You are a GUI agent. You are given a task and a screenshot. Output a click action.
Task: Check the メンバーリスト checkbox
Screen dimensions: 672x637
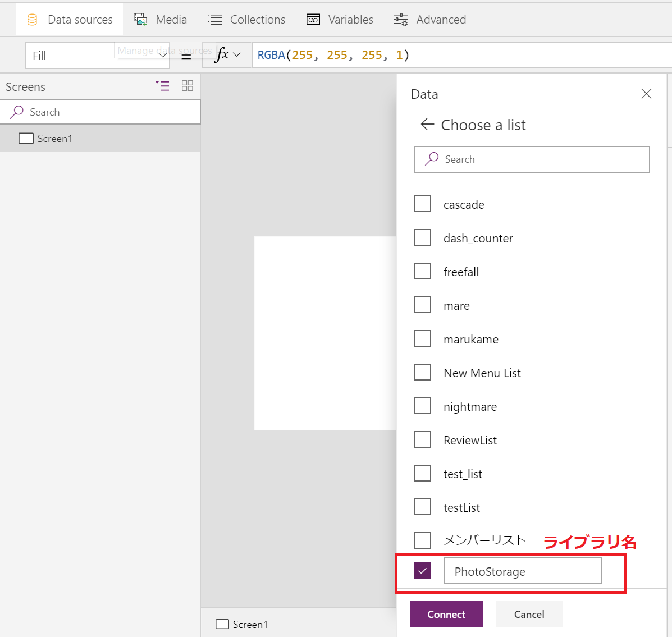(x=423, y=540)
